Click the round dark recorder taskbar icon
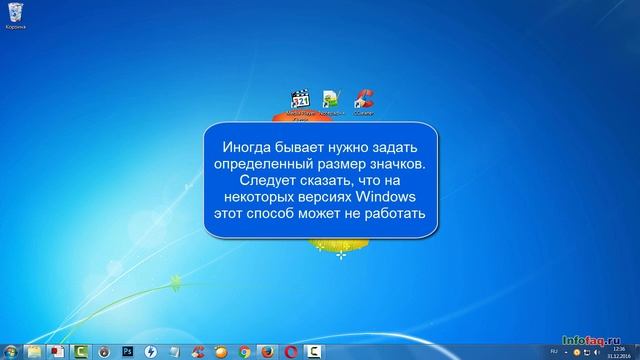Viewport: 640px width, 360px height. pos(104,351)
